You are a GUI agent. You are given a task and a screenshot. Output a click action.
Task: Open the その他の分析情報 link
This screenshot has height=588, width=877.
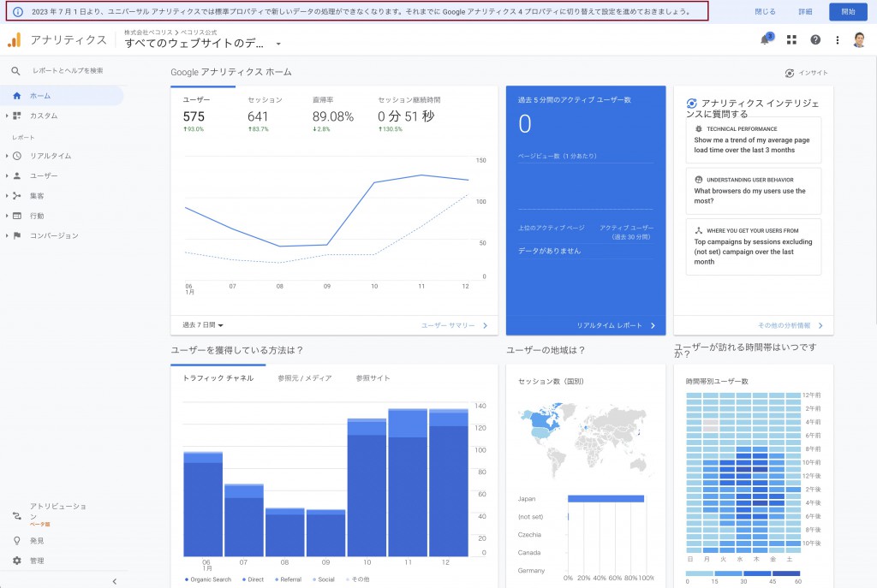tap(790, 325)
